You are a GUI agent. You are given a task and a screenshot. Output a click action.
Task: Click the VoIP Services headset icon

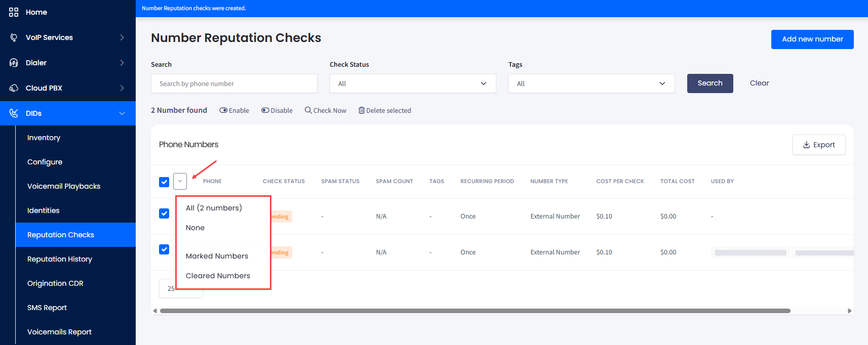pos(14,37)
